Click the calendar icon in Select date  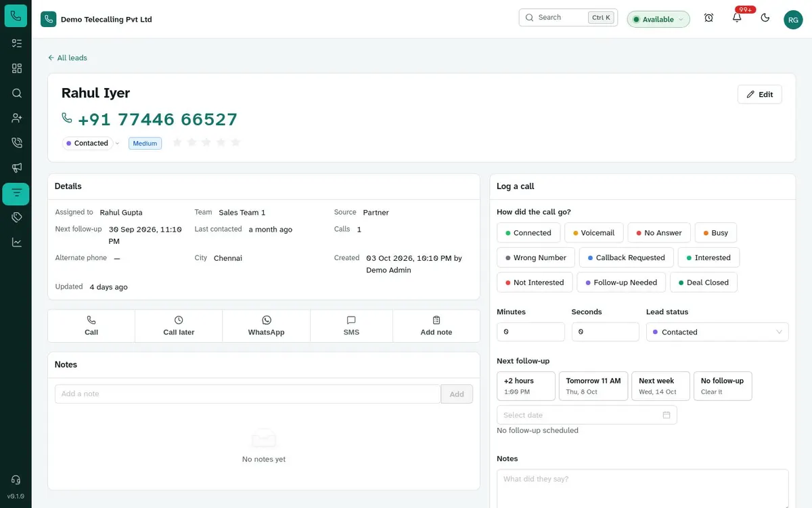(x=667, y=415)
